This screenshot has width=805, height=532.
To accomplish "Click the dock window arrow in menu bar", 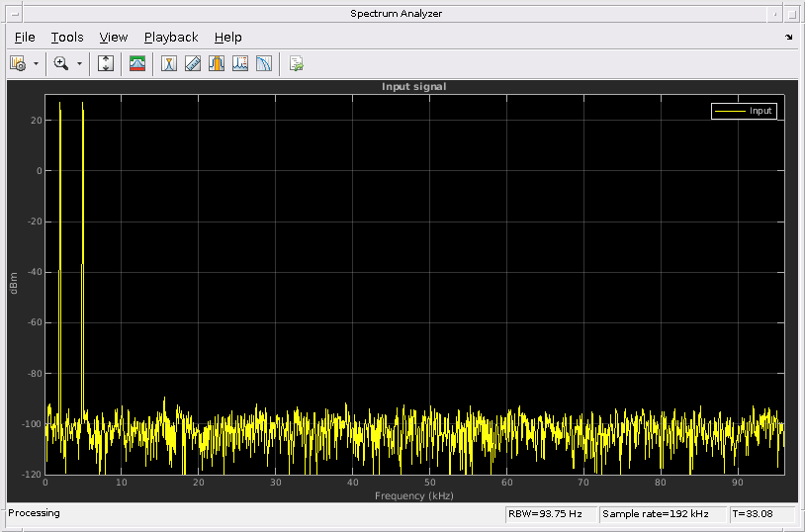I will click(788, 37).
